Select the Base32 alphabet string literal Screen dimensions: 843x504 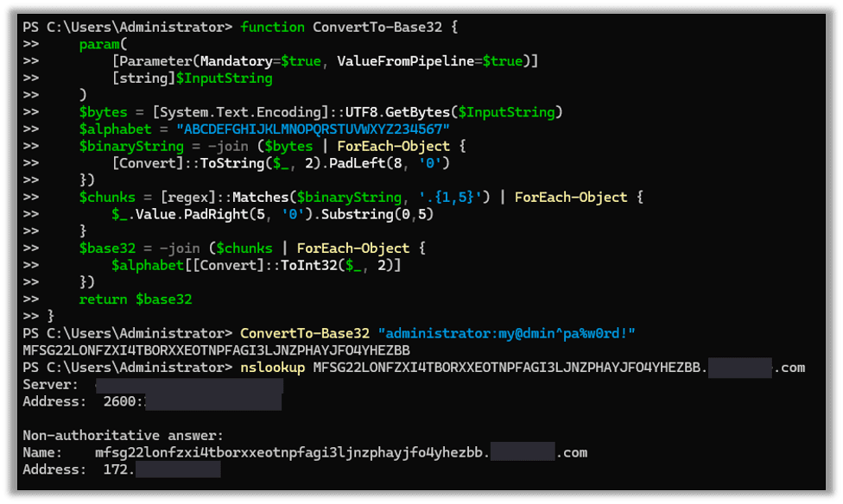click(x=315, y=129)
